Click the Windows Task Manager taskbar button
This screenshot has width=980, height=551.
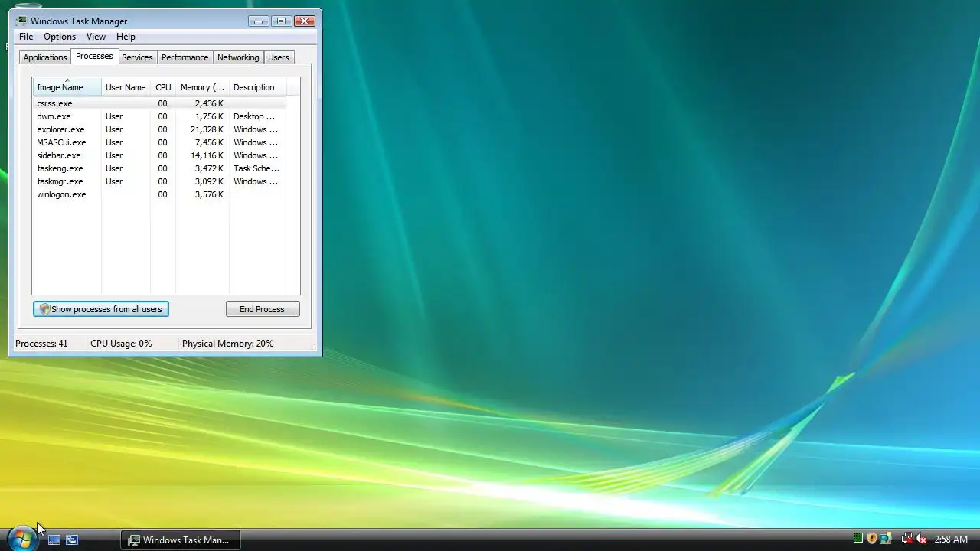point(181,540)
